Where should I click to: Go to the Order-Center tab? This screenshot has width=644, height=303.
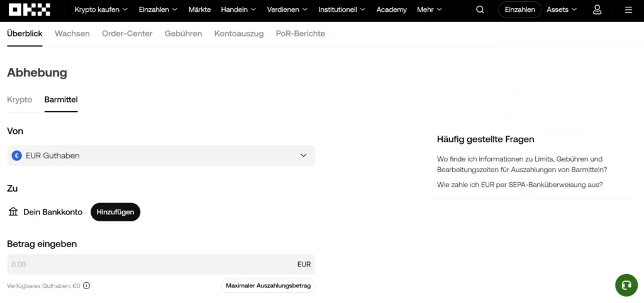coord(127,33)
